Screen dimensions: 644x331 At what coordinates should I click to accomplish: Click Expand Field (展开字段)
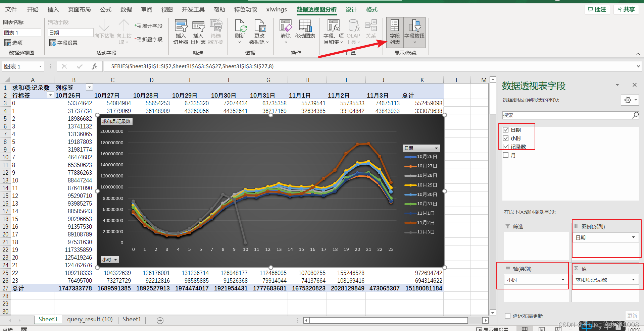(x=148, y=26)
